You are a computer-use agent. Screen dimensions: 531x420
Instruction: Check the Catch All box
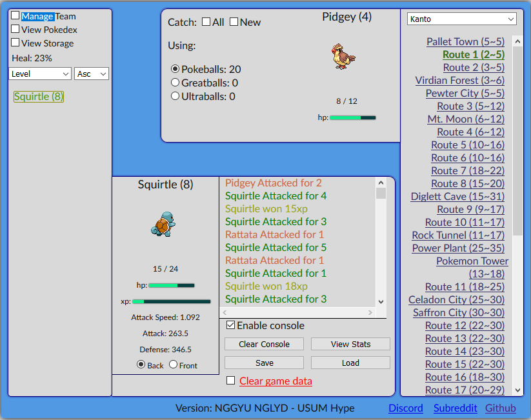[x=206, y=22]
